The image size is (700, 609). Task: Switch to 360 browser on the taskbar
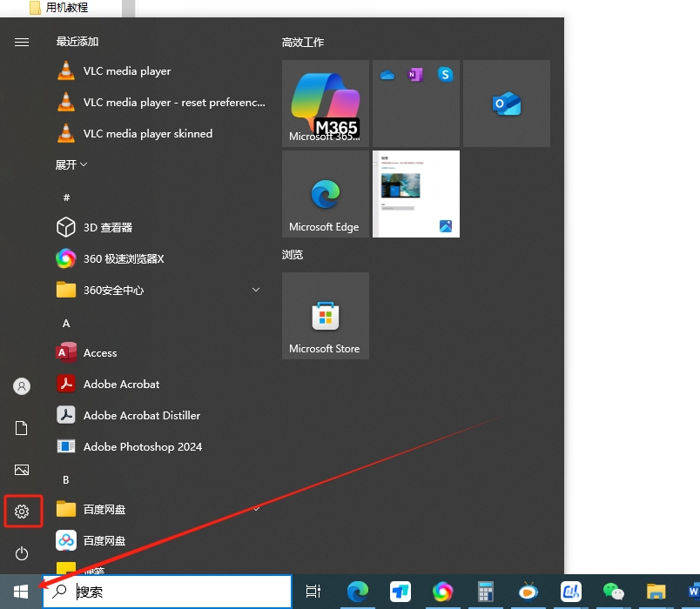(442, 592)
